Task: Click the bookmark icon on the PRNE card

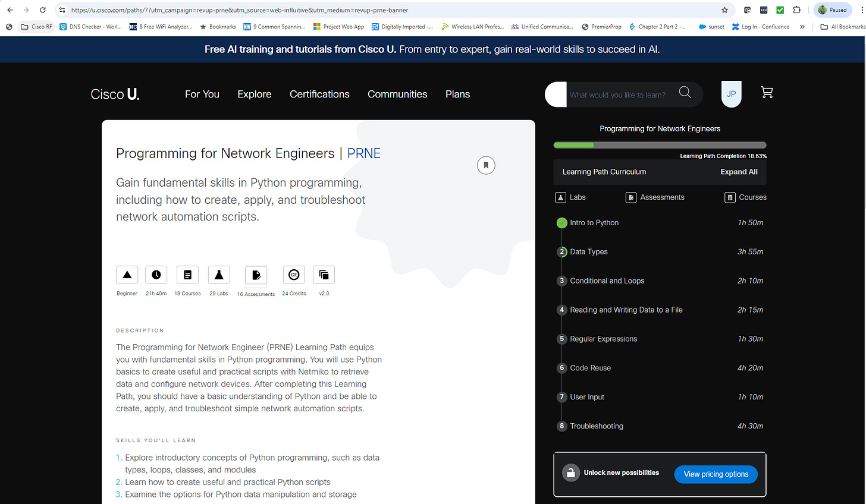Action: 486,165
